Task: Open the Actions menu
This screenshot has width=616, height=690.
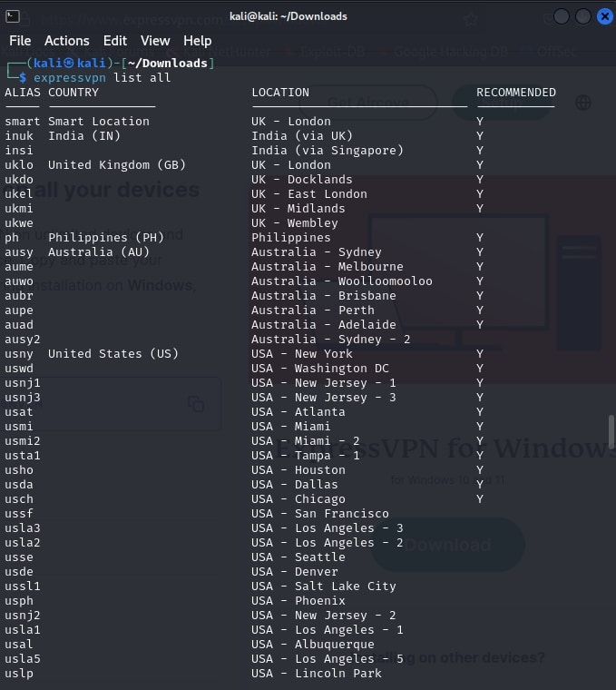Action: (67, 41)
